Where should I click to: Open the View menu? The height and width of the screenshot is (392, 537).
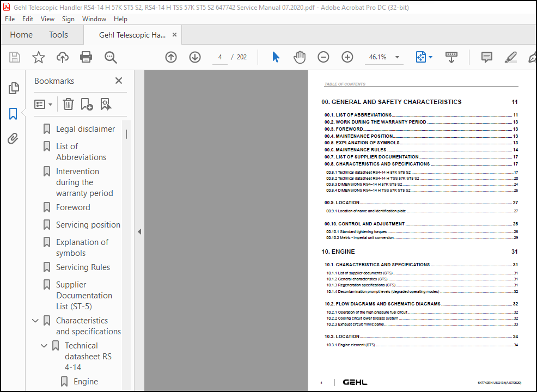[47, 19]
